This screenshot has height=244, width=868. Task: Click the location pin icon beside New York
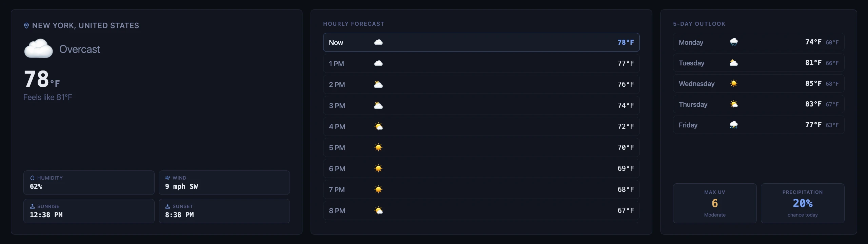(26, 25)
